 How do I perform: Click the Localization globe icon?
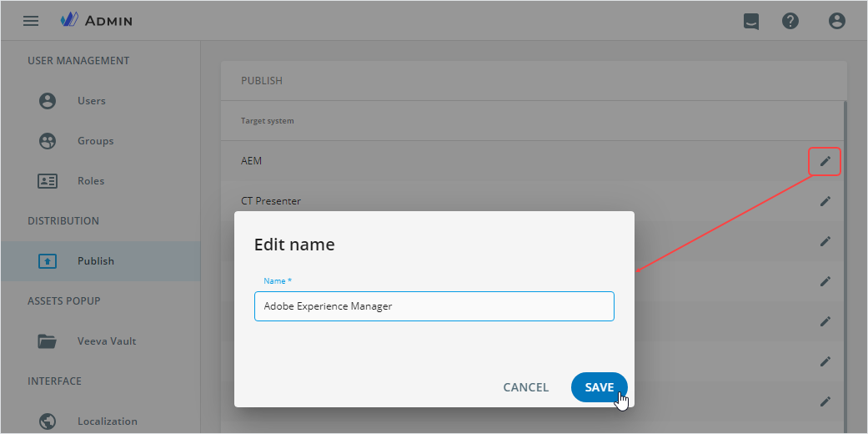click(x=48, y=421)
